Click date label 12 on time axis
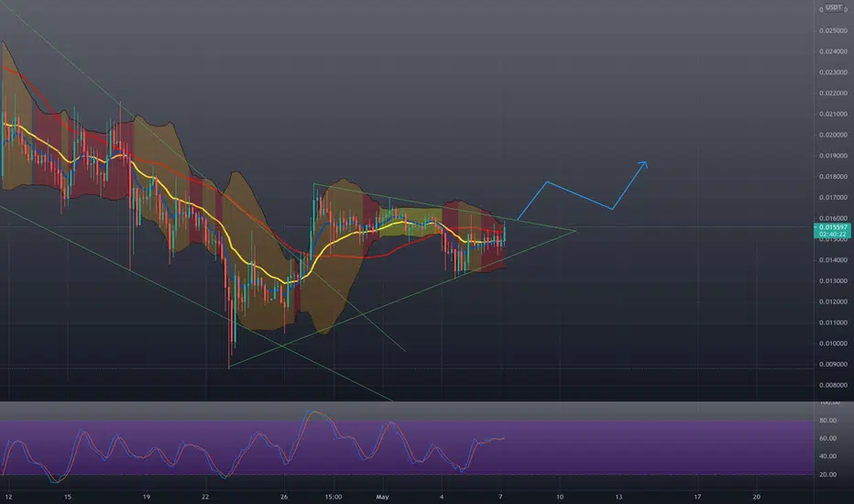854x504 pixels. pos(9,497)
